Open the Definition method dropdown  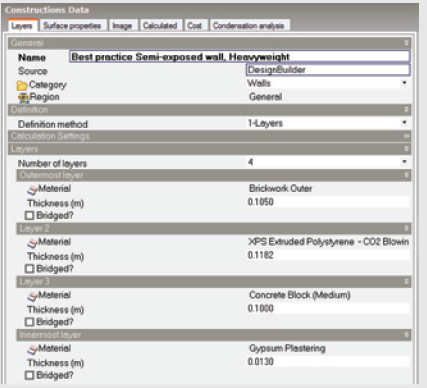point(404,122)
